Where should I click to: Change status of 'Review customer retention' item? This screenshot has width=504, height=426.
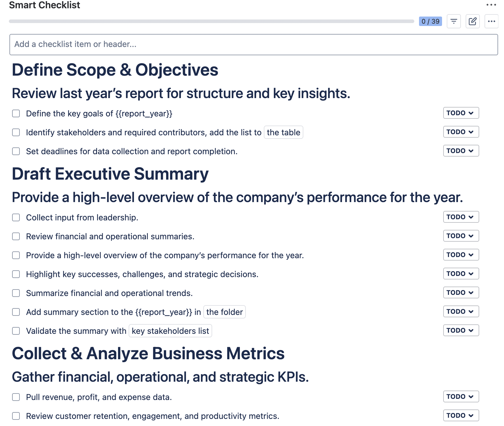click(x=461, y=415)
